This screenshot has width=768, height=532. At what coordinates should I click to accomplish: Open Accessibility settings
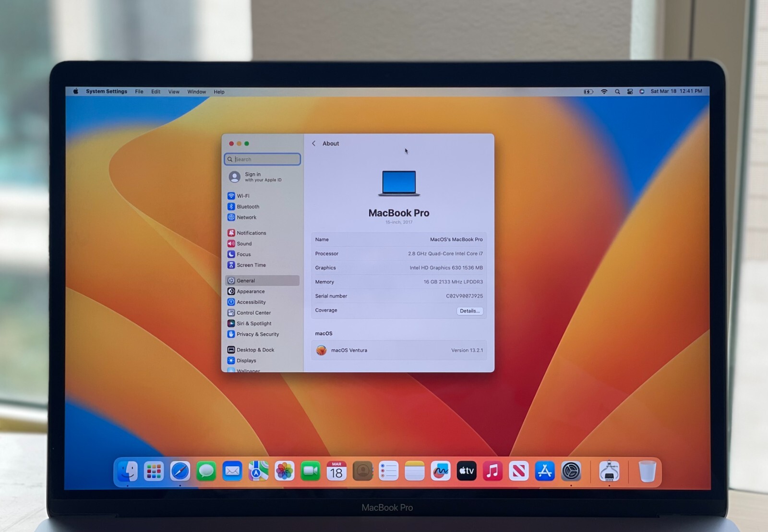point(263,302)
